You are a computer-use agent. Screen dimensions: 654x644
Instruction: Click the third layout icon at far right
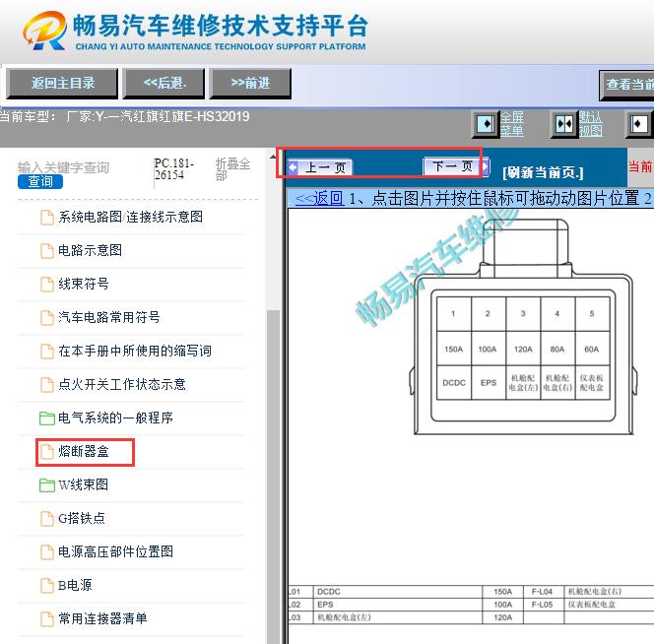coord(639,124)
